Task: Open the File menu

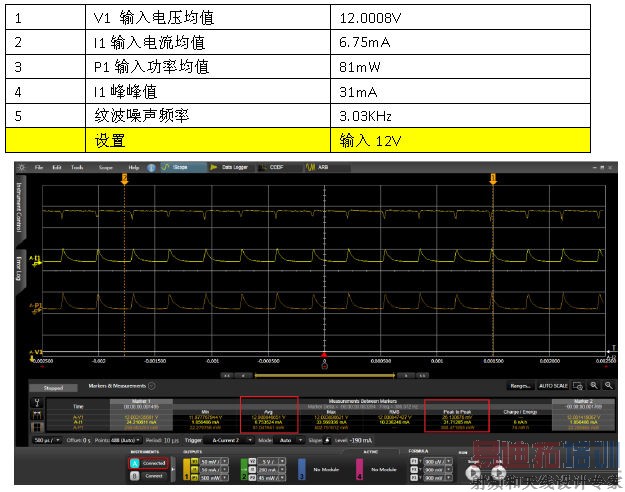Action: point(39,167)
